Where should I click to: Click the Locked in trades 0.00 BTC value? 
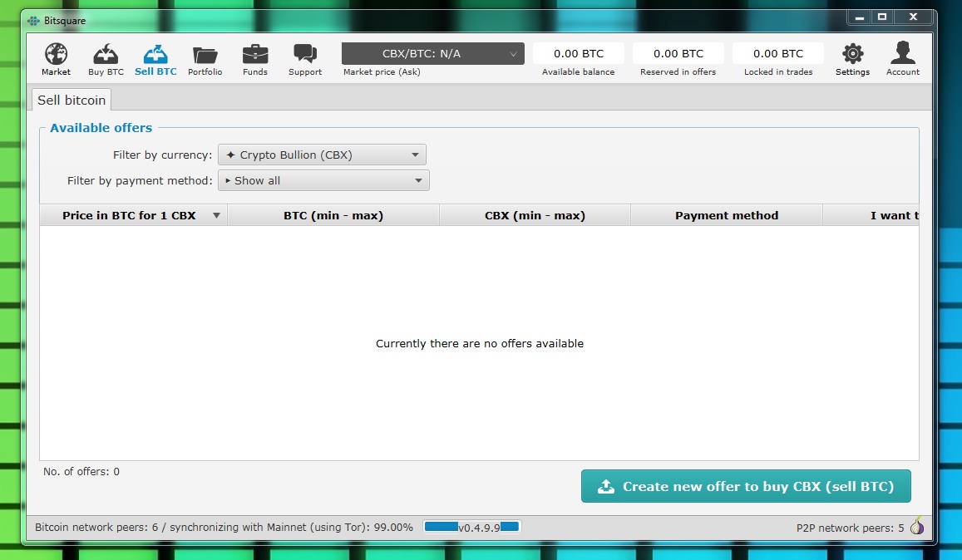[x=778, y=53]
